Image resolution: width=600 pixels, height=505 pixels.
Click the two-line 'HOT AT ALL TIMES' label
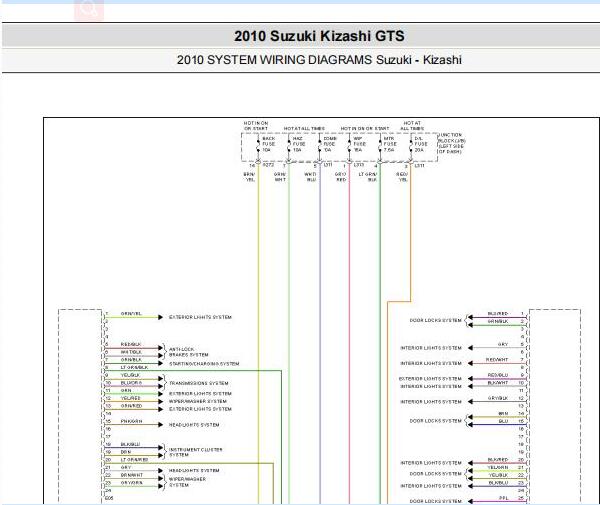412,126
